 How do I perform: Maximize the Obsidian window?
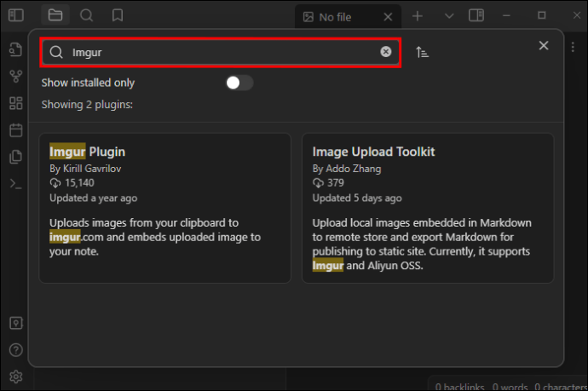(541, 15)
